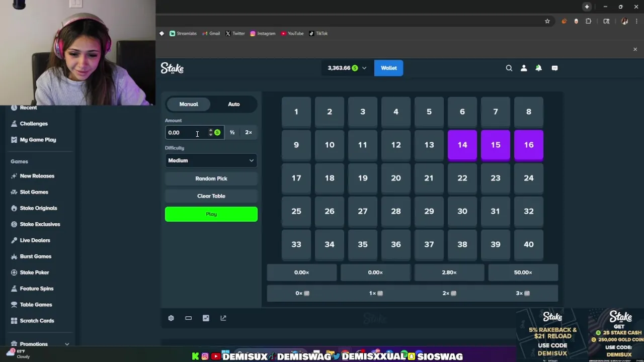Screen dimensions: 644x362
Task: Open Slot Games category
Action: pyautogui.click(x=34, y=192)
